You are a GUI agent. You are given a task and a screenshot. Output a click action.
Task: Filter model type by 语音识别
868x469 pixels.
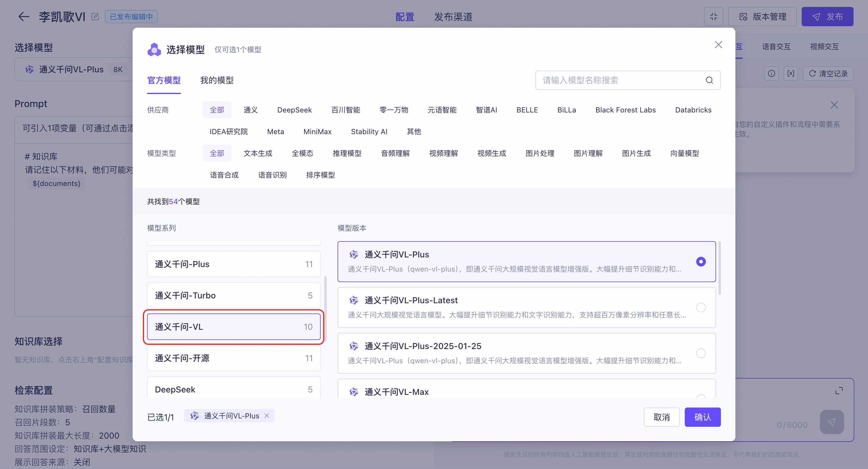pyautogui.click(x=272, y=175)
